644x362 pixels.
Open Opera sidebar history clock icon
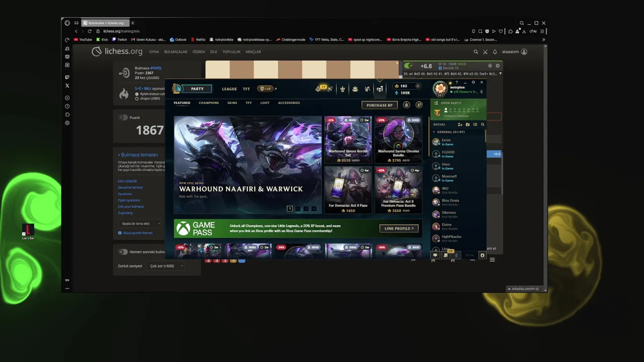tap(67, 106)
